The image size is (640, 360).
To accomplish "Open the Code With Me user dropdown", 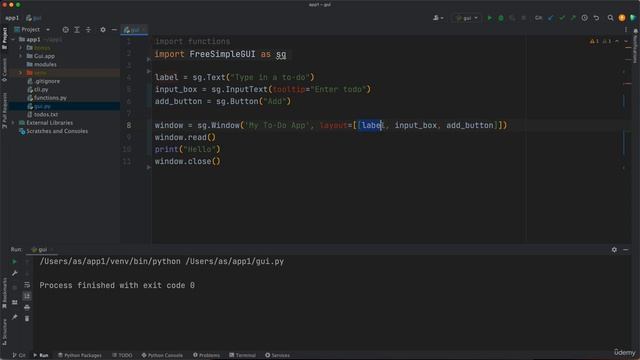I will pos(438,18).
